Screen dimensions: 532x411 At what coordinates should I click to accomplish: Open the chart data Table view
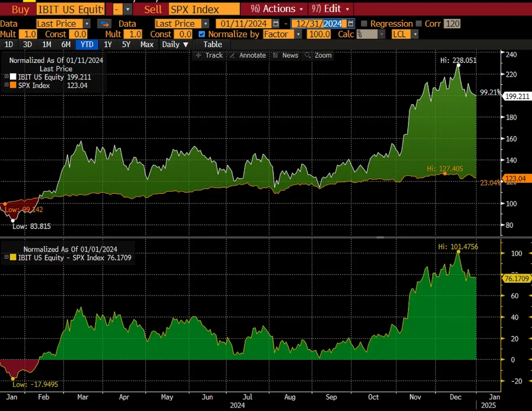tap(212, 45)
